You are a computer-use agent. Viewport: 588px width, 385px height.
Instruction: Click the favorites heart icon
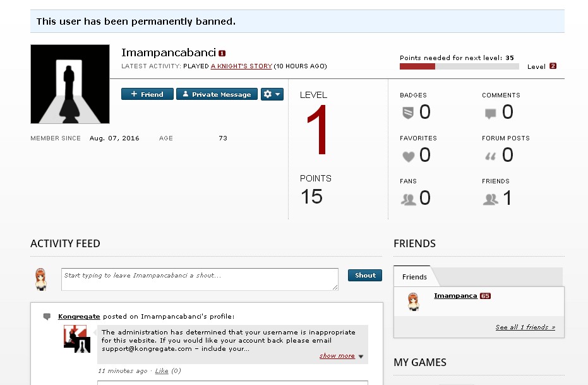pos(407,156)
